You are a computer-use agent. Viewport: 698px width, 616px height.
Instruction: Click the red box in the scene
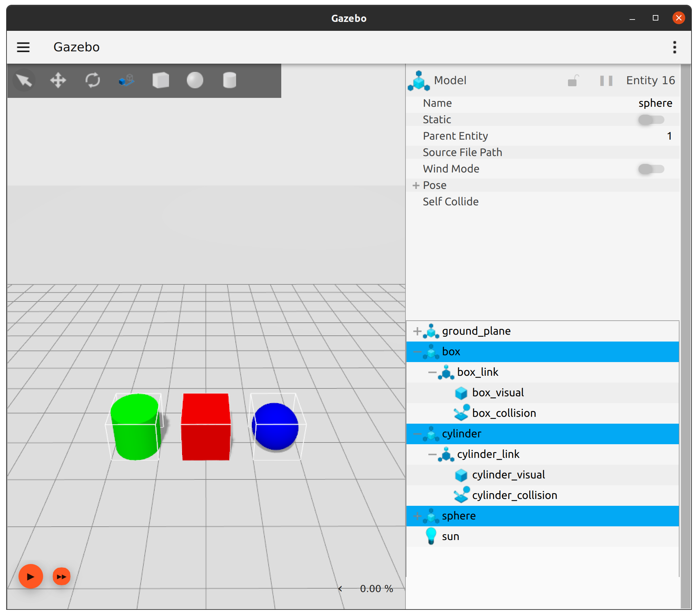(206, 426)
